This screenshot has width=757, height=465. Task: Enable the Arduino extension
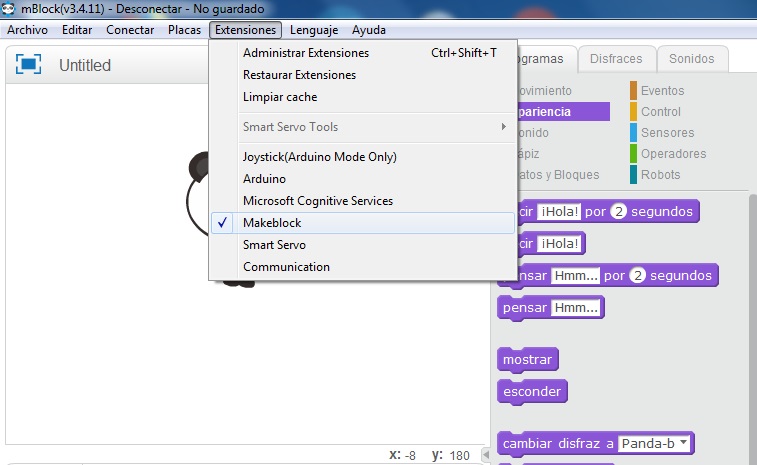coord(264,179)
